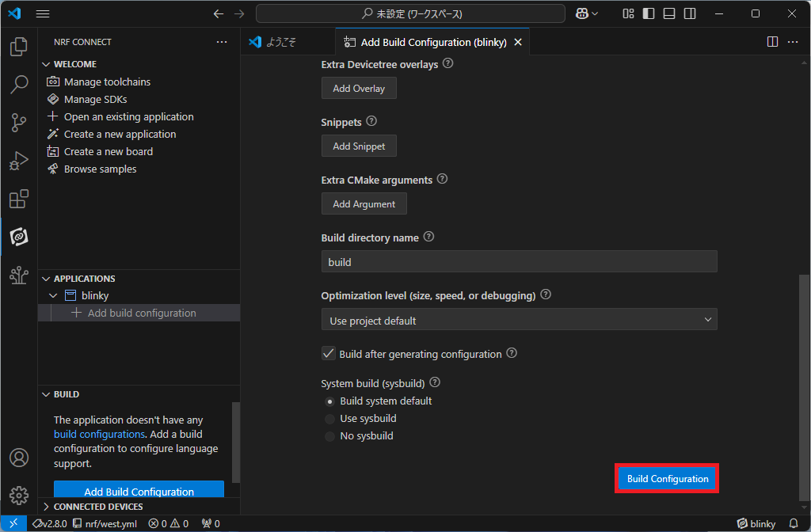Screen dimensions: 811x532
Task: Click the Build Configuration button
Action: (667, 479)
